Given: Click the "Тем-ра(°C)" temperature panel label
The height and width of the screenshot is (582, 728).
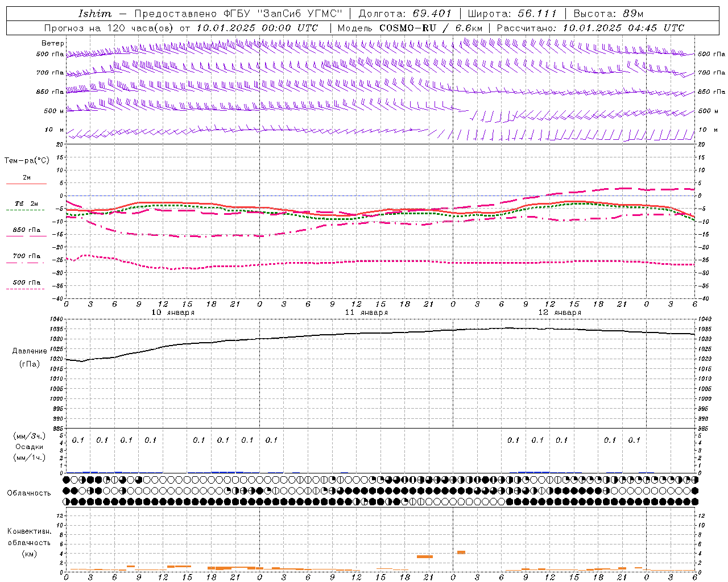Looking at the screenshot, I should pos(27,161).
